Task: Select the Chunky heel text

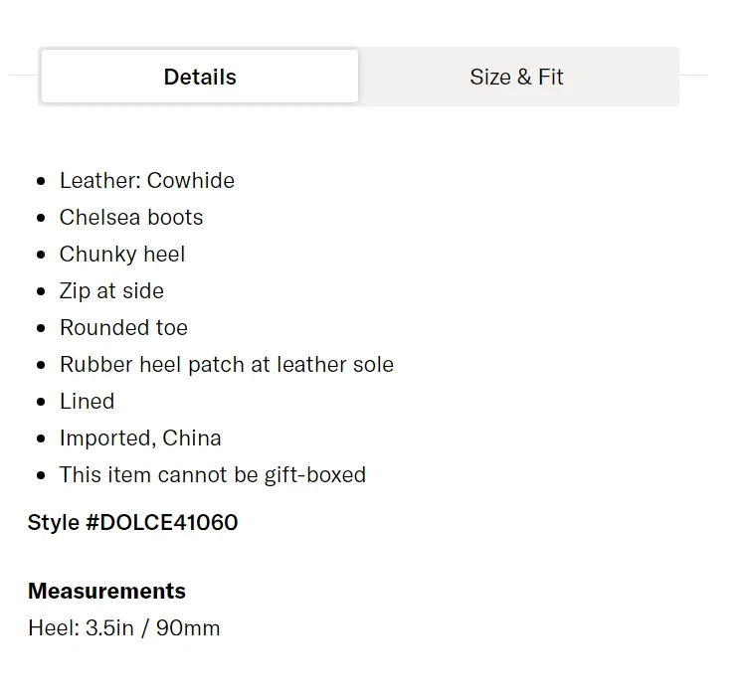Action: tap(122, 255)
